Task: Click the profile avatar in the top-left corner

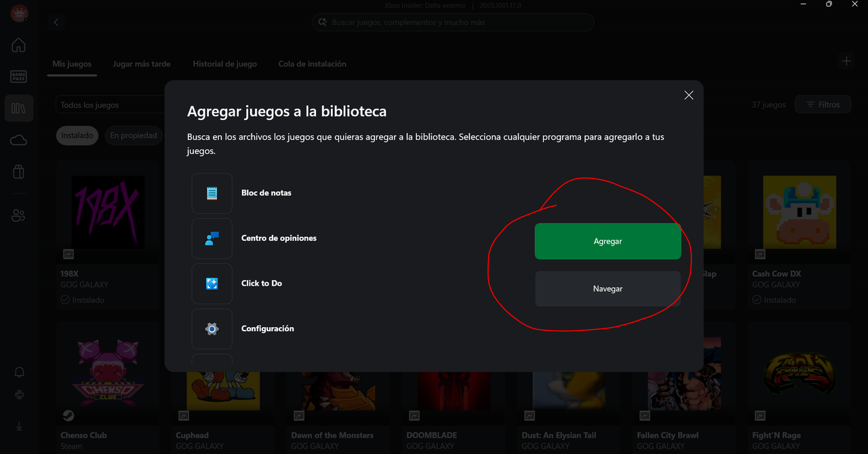Action: pos(19,13)
